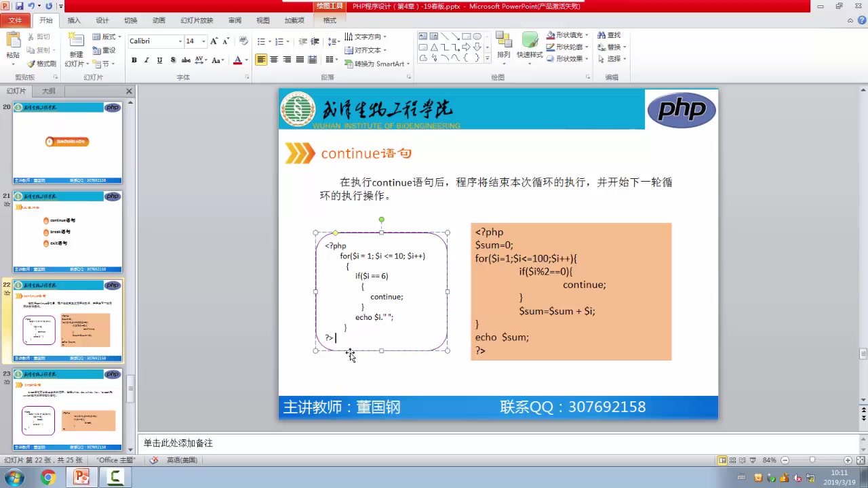This screenshot has width=868, height=488.
Task: Decrease list indent level
Action: pos(302,41)
